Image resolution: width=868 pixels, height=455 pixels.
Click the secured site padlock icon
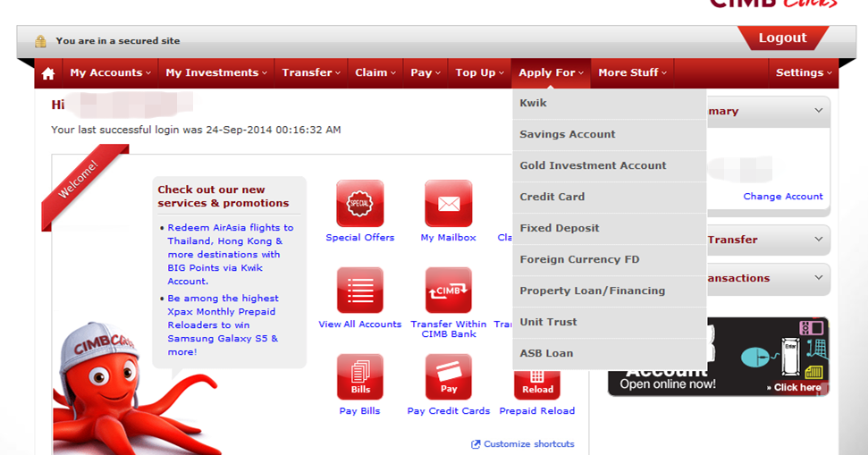pyautogui.click(x=40, y=41)
